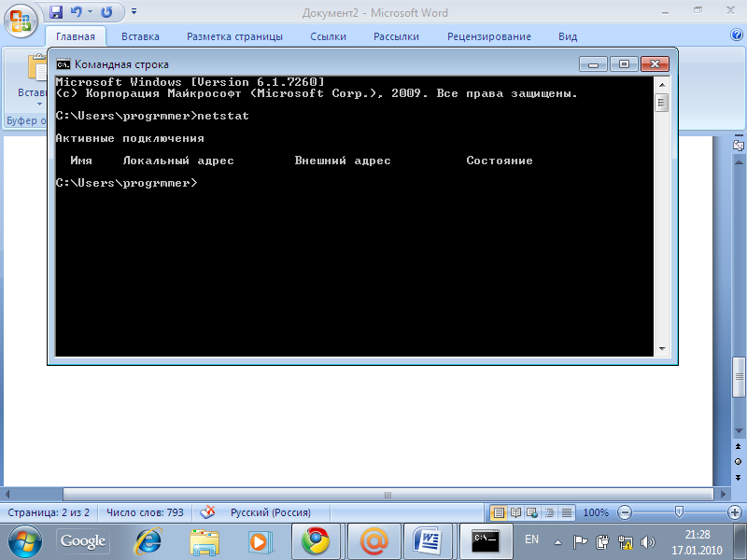This screenshot has height=560, width=747.
Task: Click the 'Активные подключения' output line
Action: click(130, 138)
